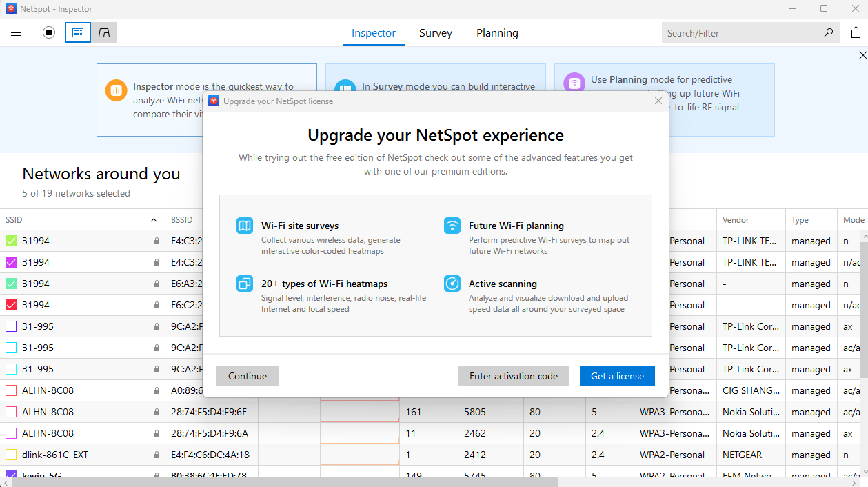This screenshot has height=487, width=868.
Task: Click the purple Planning mode icon
Action: 574,83
